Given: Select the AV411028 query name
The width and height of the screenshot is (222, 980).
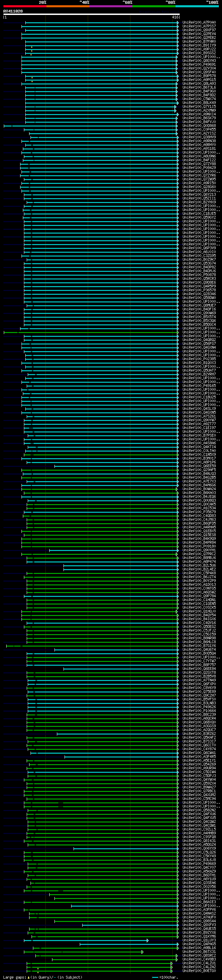Looking at the screenshot, I should pos(13,11).
